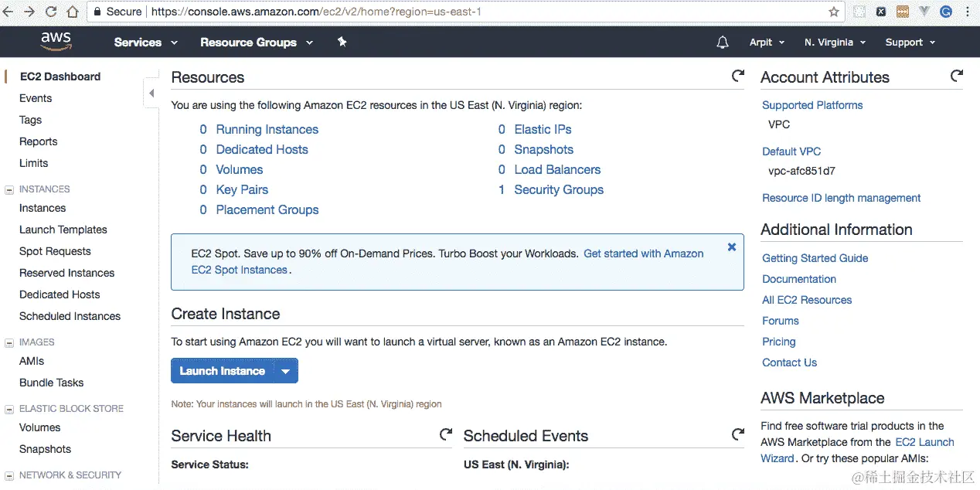Open the notifications bell
The width and height of the screenshot is (980, 490).
point(723,43)
